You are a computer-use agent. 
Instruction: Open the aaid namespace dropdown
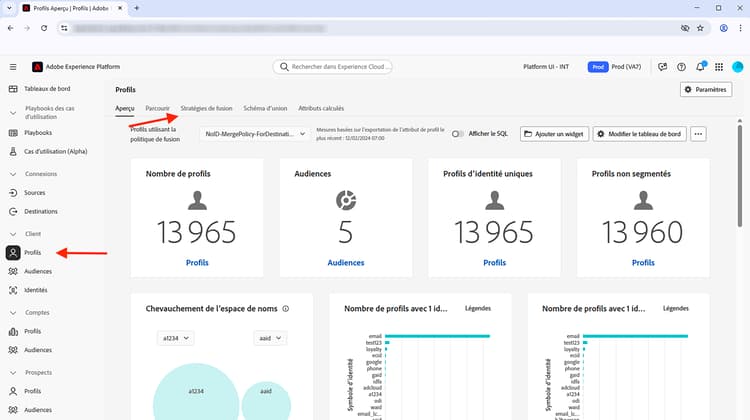270,338
